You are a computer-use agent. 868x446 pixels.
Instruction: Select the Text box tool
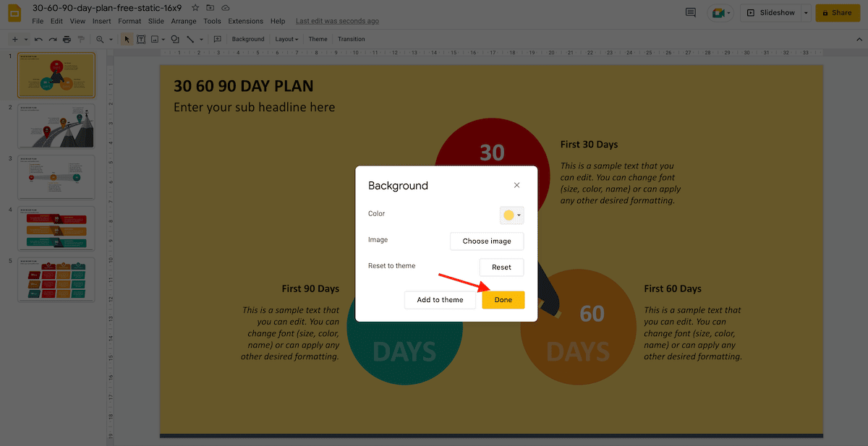point(141,39)
